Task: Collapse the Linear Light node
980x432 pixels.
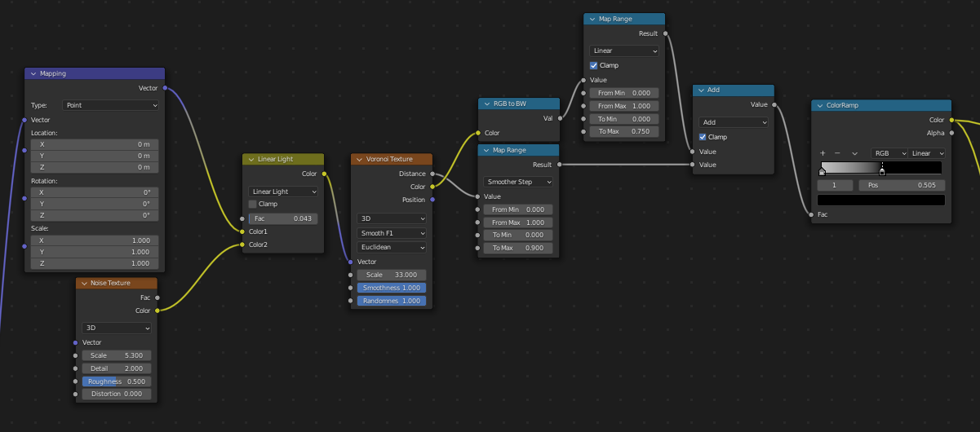Action: [251, 159]
